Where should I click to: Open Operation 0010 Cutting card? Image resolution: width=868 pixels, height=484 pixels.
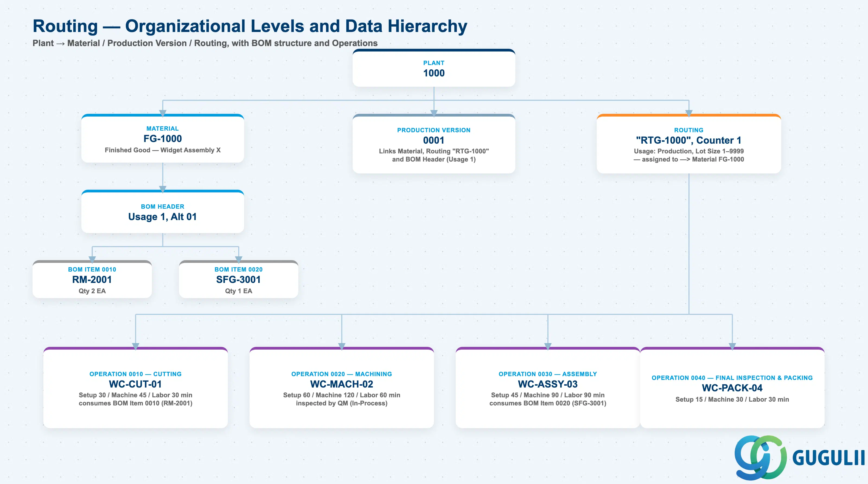click(x=135, y=388)
